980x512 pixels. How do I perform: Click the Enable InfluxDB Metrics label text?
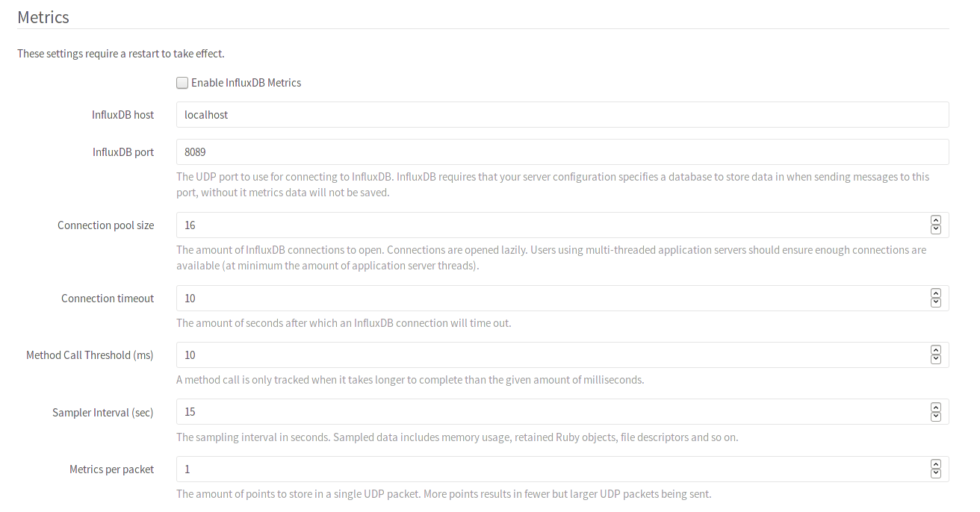pos(245,83)
